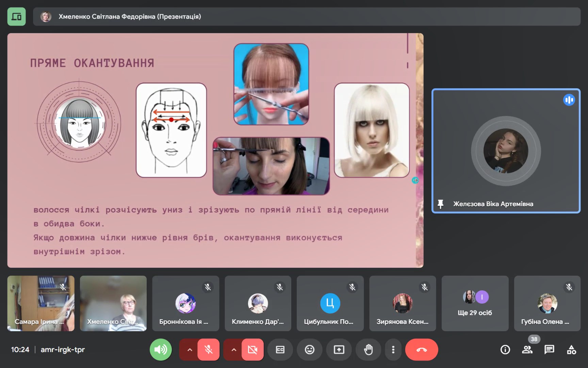Select Хмеленко Світлана video tile
The height and width of the screenshot is (368, 588).
coord(113,303)
